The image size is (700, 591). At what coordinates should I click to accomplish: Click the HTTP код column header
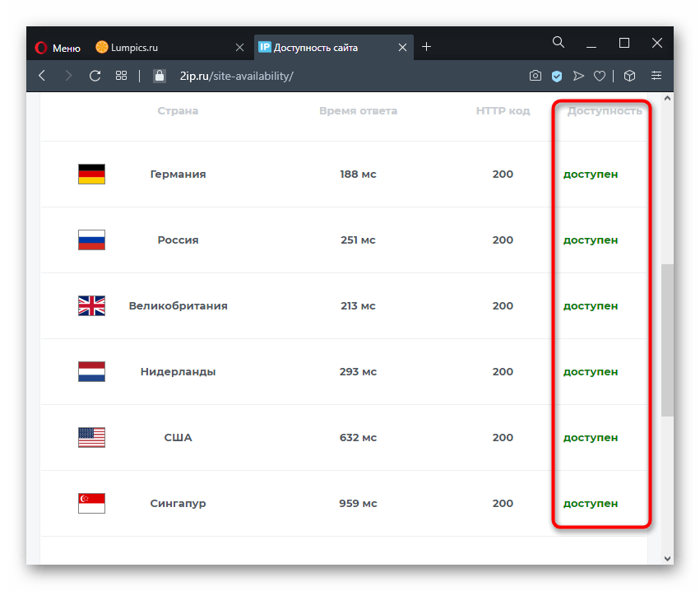(503, 111)
